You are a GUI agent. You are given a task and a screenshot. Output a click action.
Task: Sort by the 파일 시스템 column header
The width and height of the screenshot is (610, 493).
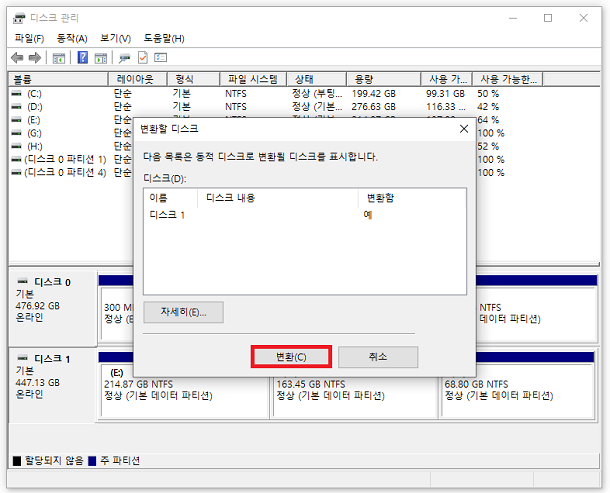point(253,79)
